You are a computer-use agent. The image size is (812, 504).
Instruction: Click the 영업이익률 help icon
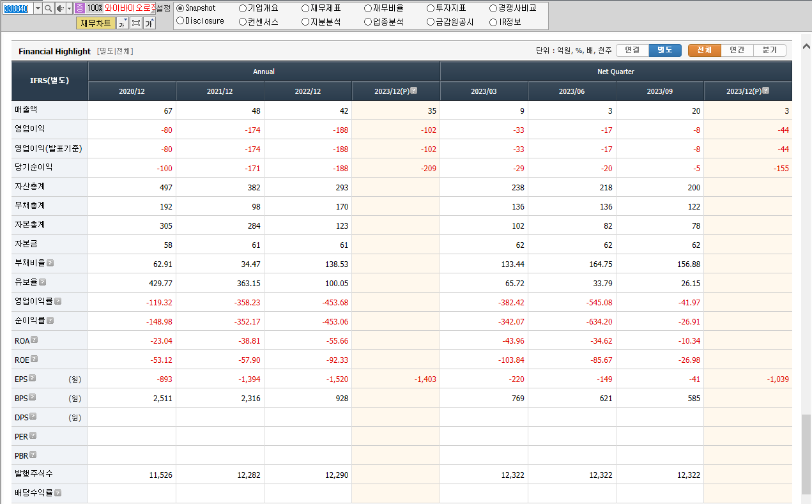tap(57, 302)
